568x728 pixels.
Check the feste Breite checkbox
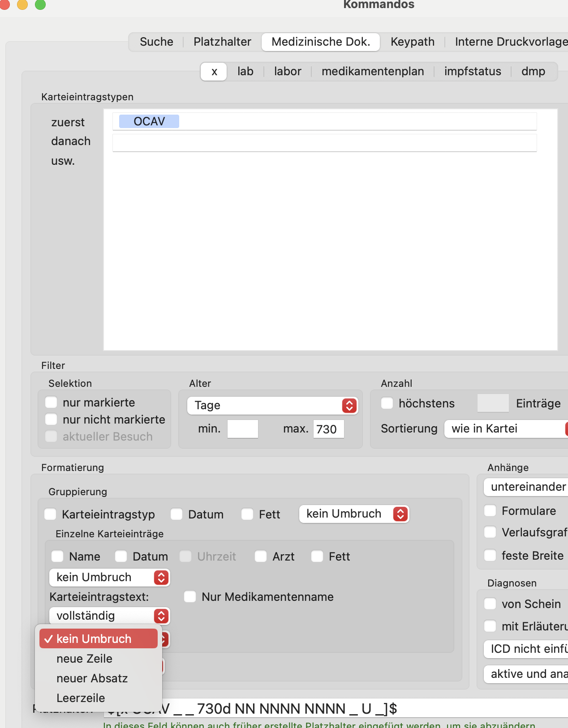491,556
